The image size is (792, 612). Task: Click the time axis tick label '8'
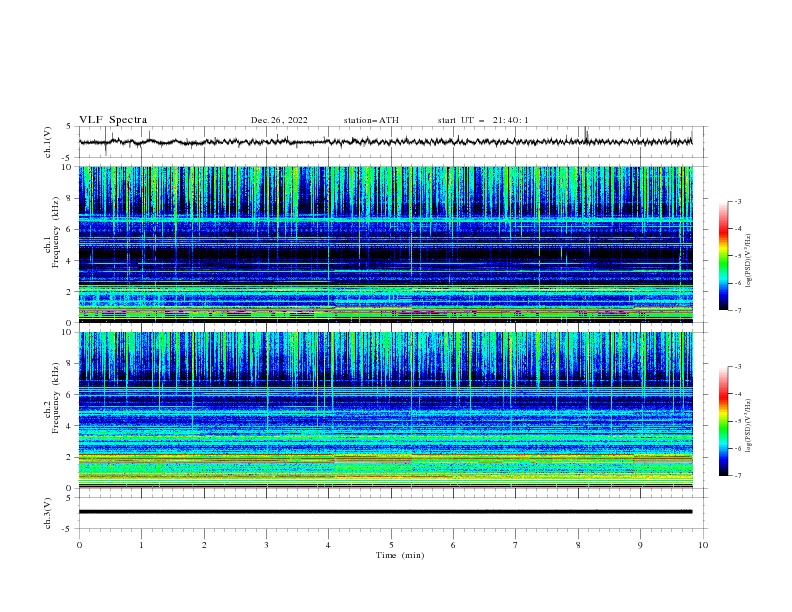[x=578, y=545]
